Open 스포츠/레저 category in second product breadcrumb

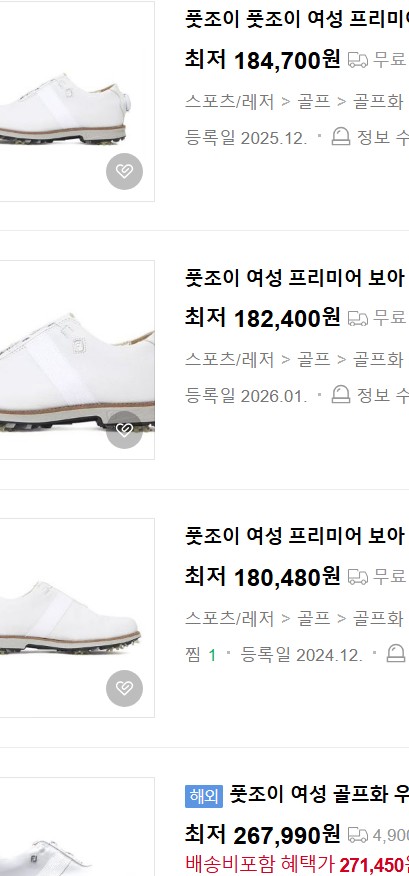click(x=230, y=360)
